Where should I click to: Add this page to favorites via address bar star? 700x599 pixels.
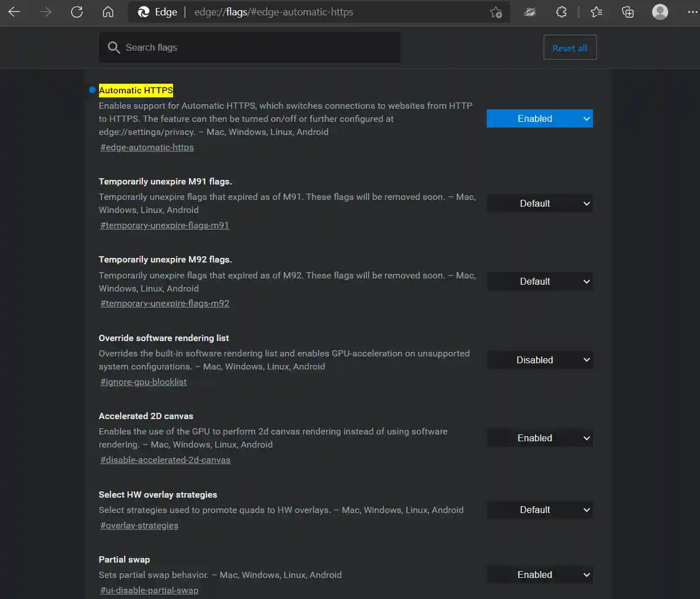pyautogui.click(x=495, y=11)
